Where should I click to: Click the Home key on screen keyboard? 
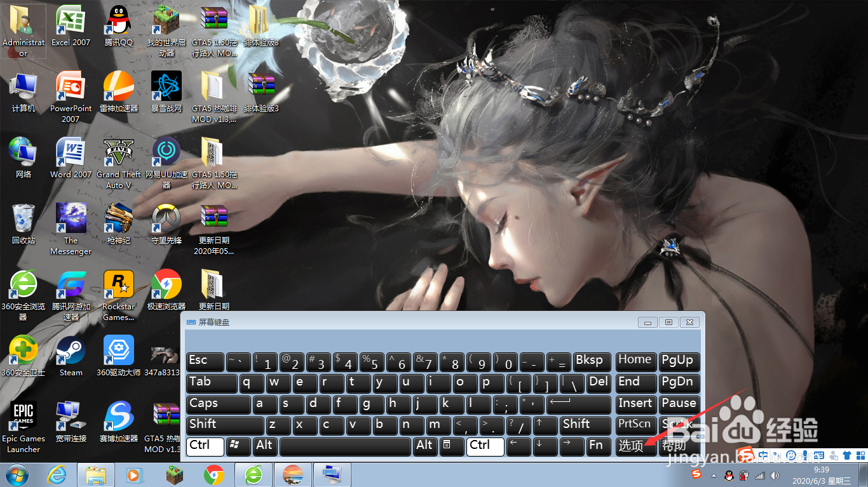[635, 362]
